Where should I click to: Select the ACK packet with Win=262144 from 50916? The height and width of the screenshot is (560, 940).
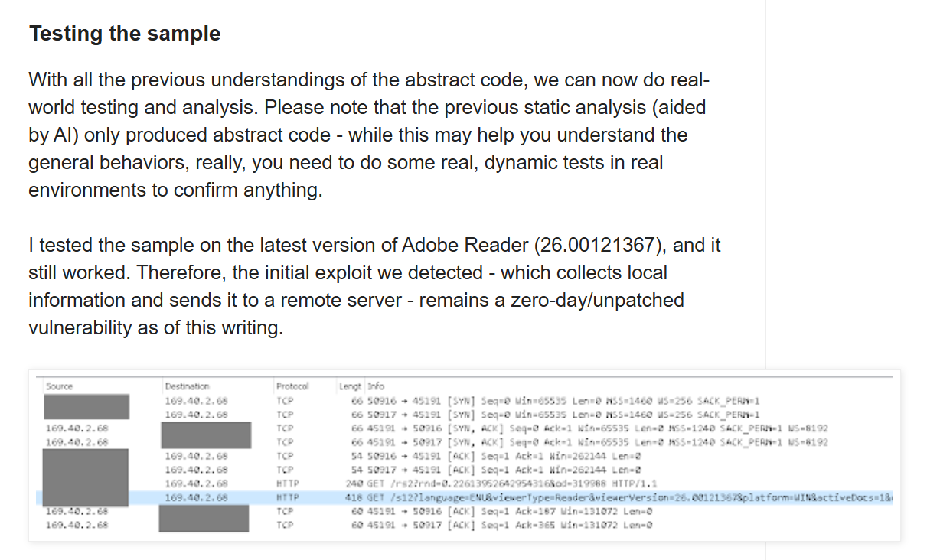(465, 456)
